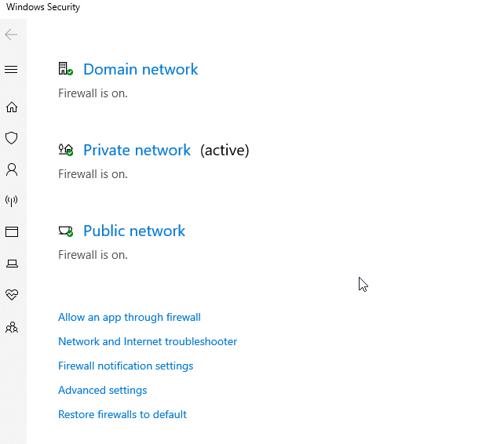This screenshot has height=444, width=504.
Task: Open Account protection person icon
Action: [12, 169]
